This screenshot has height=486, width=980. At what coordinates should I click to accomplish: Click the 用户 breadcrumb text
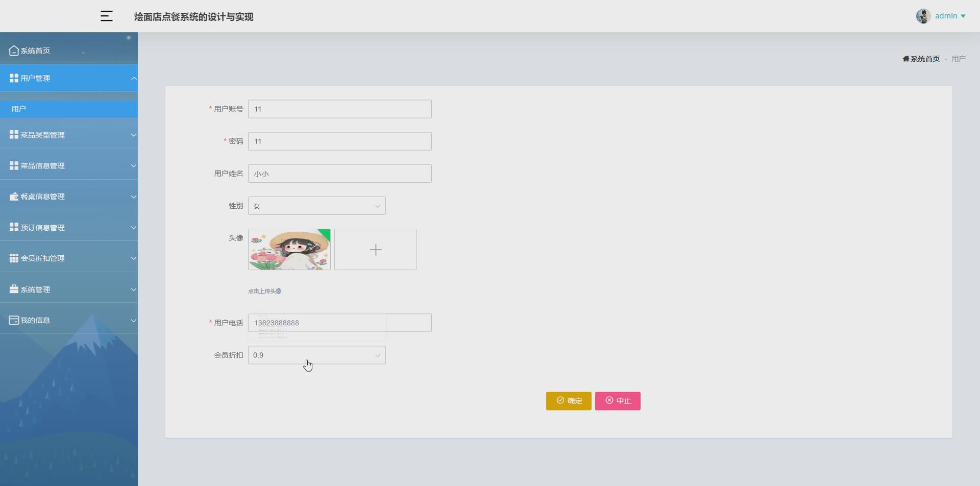point(959,59)
